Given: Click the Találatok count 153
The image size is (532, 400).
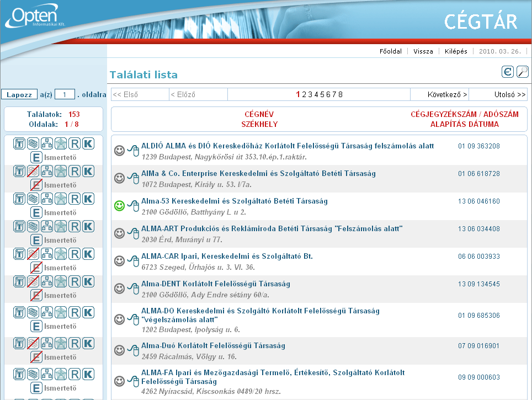Looking at the screenshot, I should tap(74, 114).
